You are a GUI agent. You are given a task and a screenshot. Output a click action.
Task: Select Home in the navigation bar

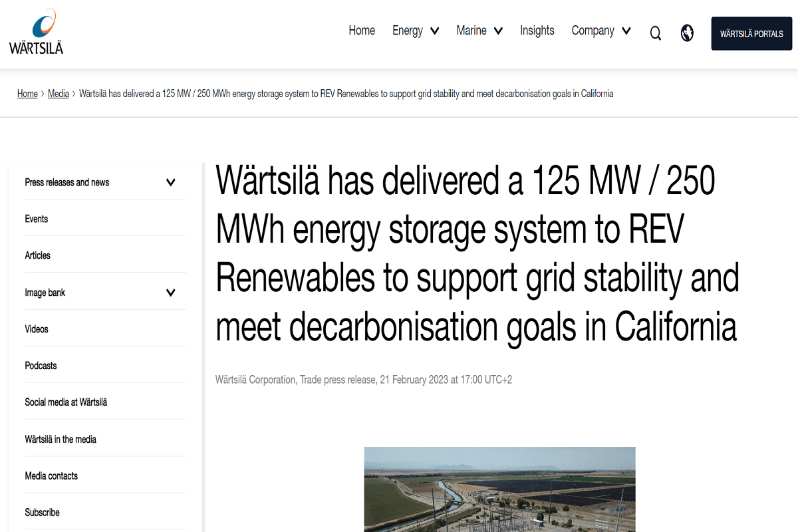(362, 31)
